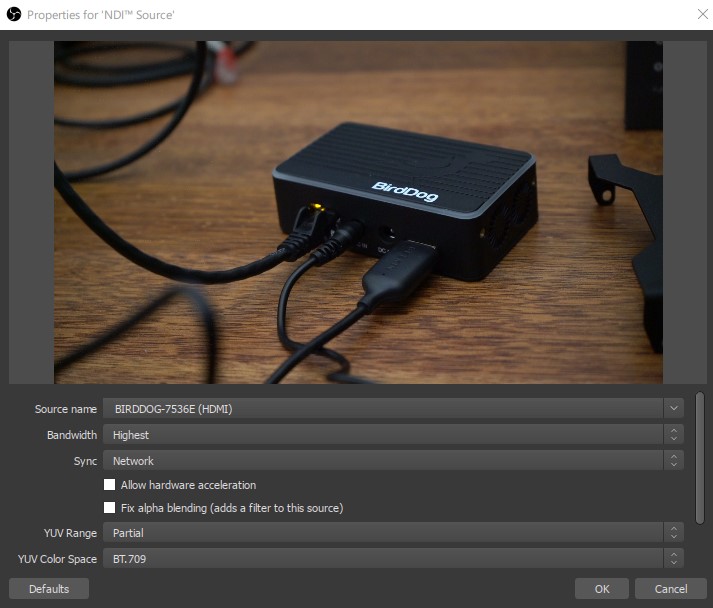Click the Bandwidth label text
Screen dimensions: 713x608
(72, 435)
